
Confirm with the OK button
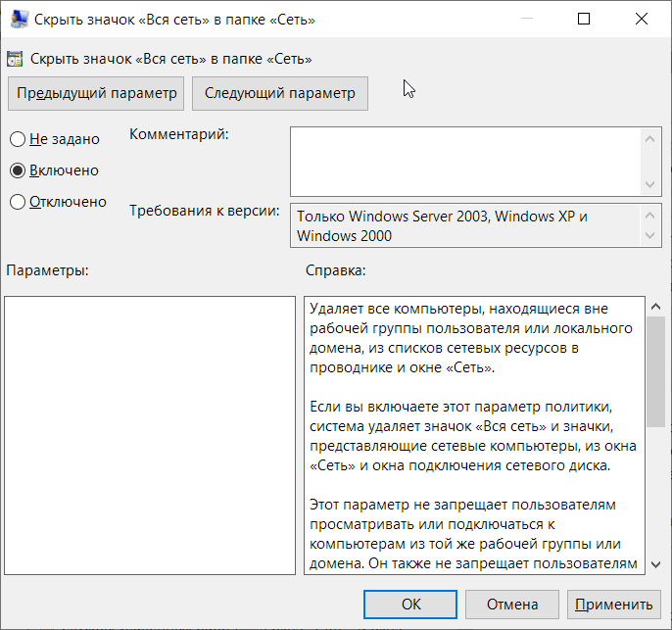click(x=410, y=605)
